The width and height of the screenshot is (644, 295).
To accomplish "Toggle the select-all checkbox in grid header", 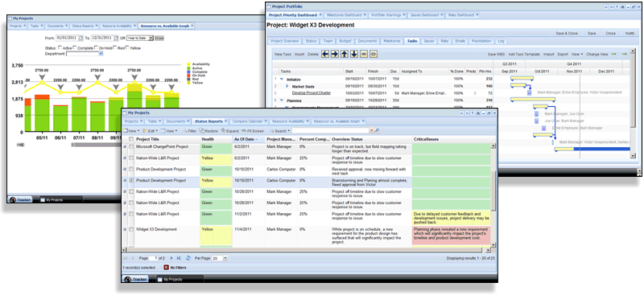I will 131,140.
